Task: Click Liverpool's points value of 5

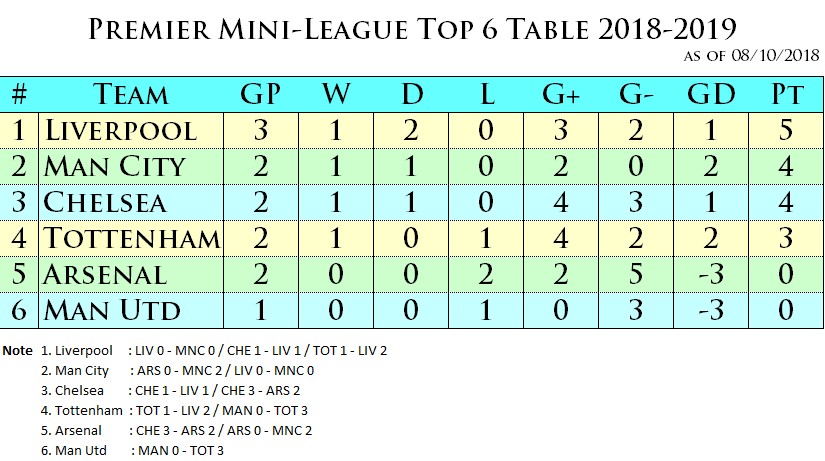Action: pyautogui.click(x=787, y=130)
